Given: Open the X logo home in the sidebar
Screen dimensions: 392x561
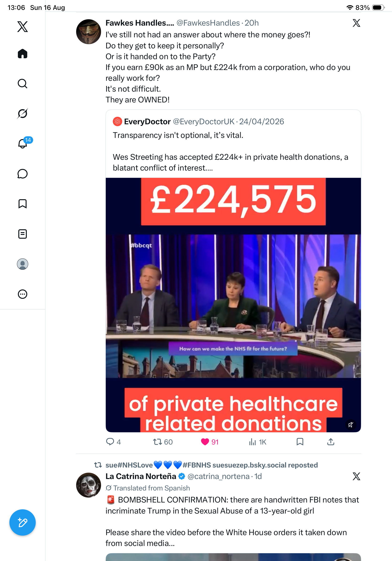Looking at the screenshot, I should (23, 26).
